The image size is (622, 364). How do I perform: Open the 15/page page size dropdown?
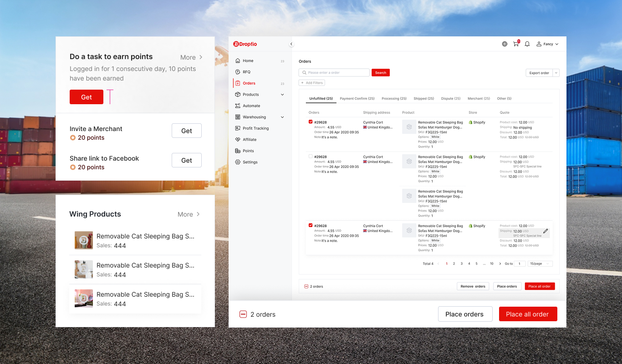pyautogui.click(x=540, y=264)
